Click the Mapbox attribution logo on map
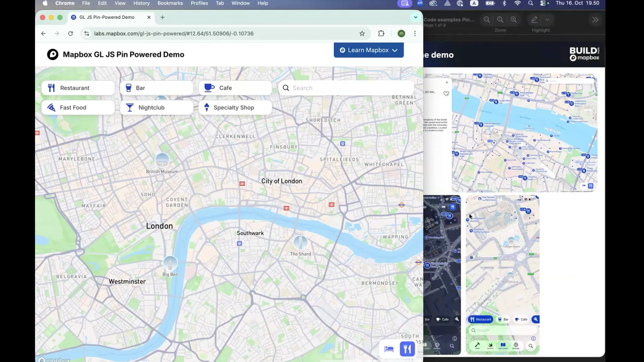644x362 pixels. pos(54,360)
